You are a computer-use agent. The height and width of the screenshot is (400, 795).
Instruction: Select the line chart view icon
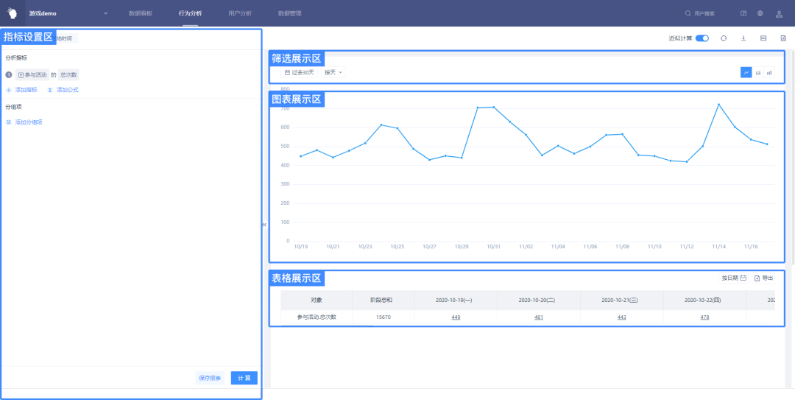pos(746,73)
